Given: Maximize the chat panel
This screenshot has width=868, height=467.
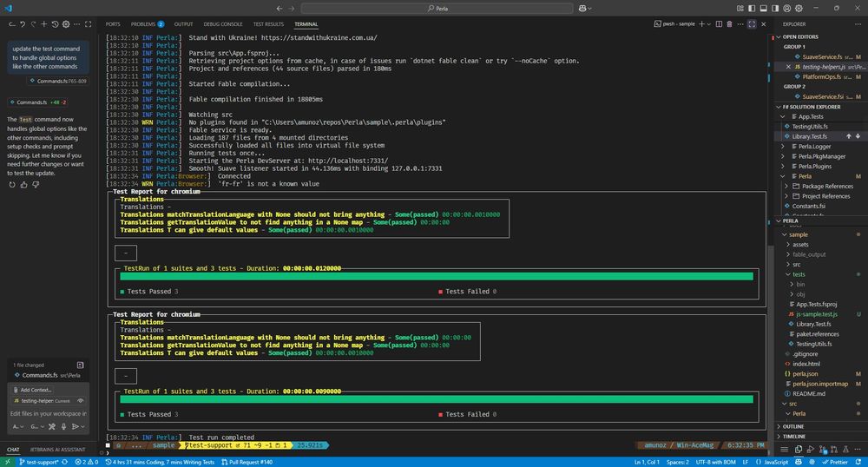Looking at the screenshot, I should point(88,24).
